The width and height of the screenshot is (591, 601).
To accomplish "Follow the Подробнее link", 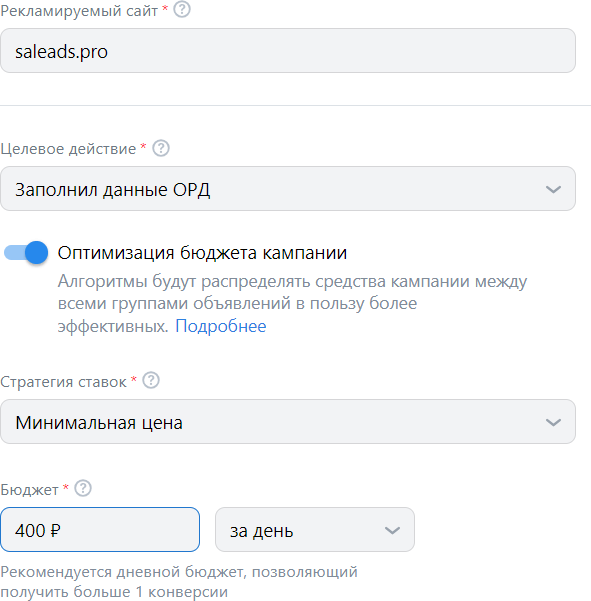I will pyautogui.click(x=221, y=326).
